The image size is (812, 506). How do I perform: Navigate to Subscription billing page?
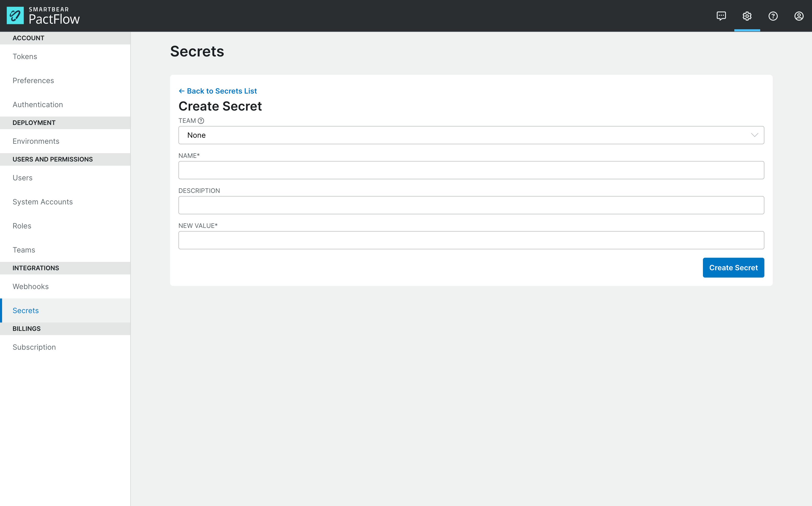tap(34, 347)
